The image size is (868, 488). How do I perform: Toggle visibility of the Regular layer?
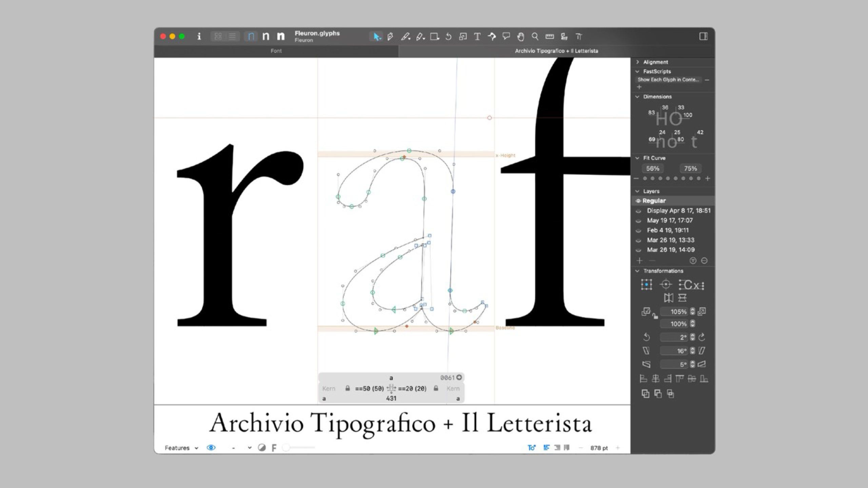pos(638,201)
